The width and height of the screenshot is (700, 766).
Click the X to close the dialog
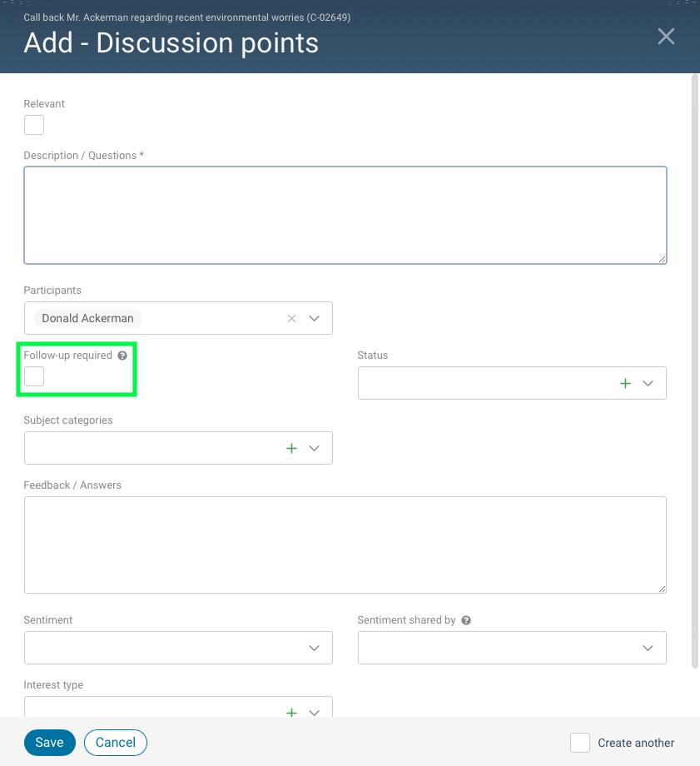tap(665, 36)
